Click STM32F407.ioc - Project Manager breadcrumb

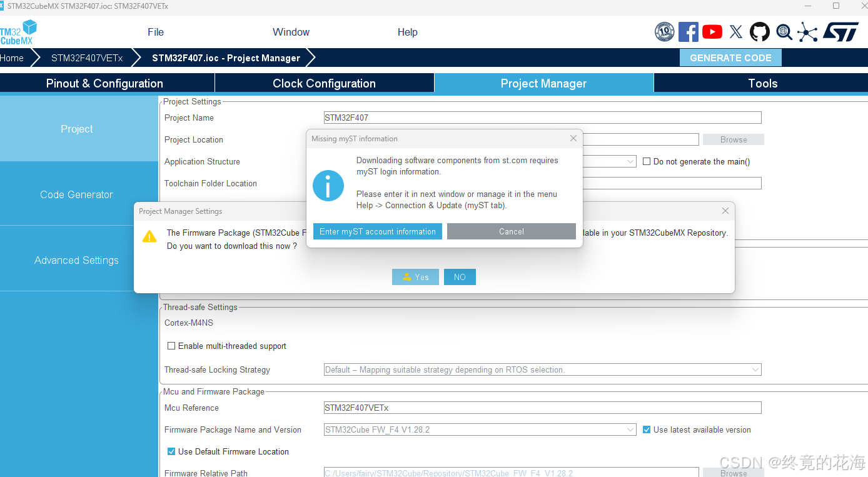[x=226, y=58]
